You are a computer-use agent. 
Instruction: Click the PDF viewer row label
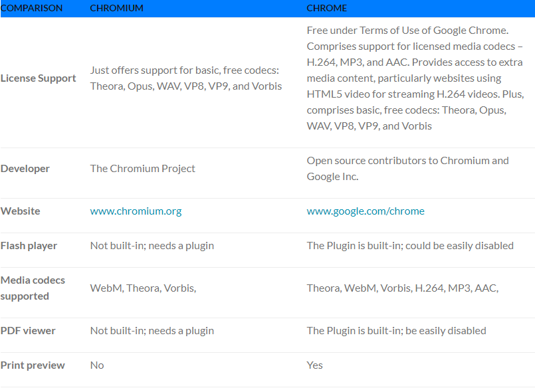[28, 331]
